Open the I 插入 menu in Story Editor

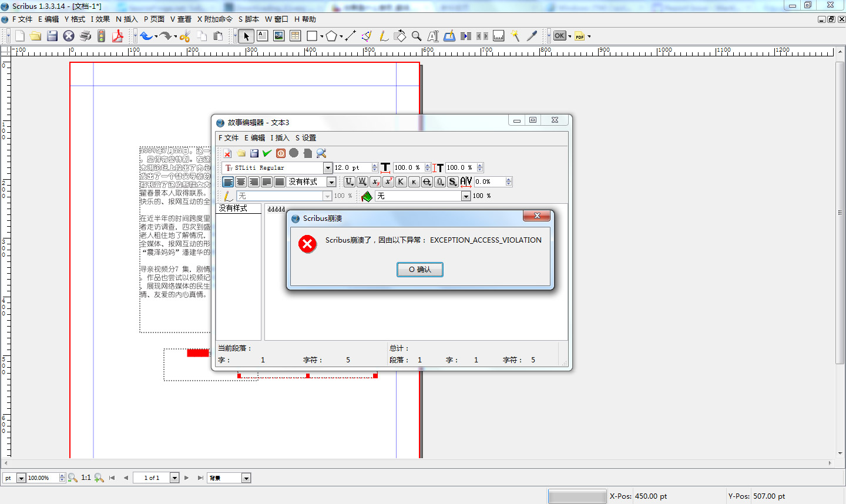click(280, 138)
